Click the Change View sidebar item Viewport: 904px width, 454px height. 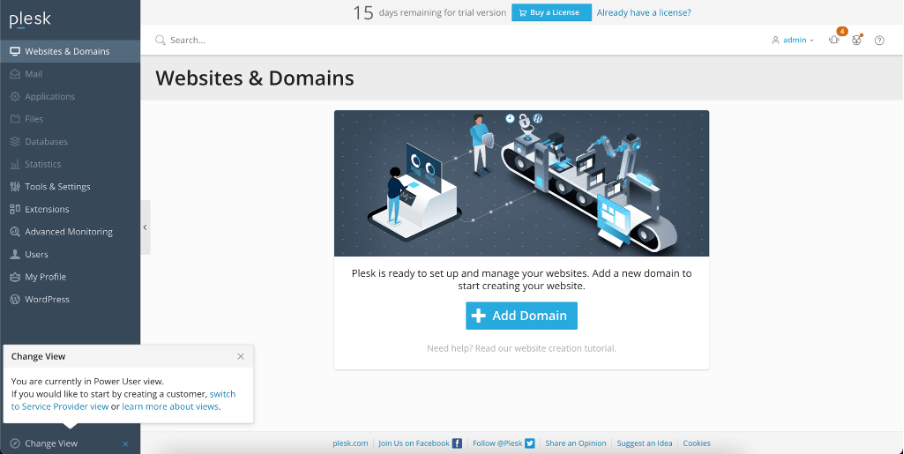pos(51,443)
